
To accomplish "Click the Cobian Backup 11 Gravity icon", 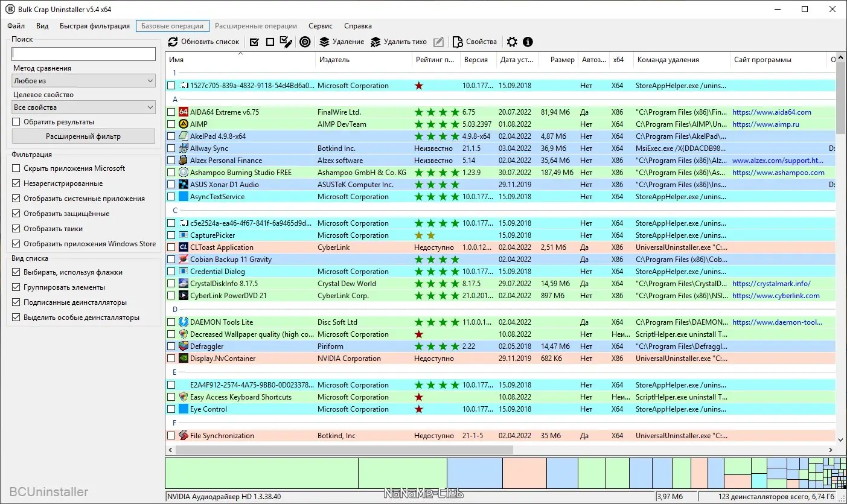I will click(184, 260).
